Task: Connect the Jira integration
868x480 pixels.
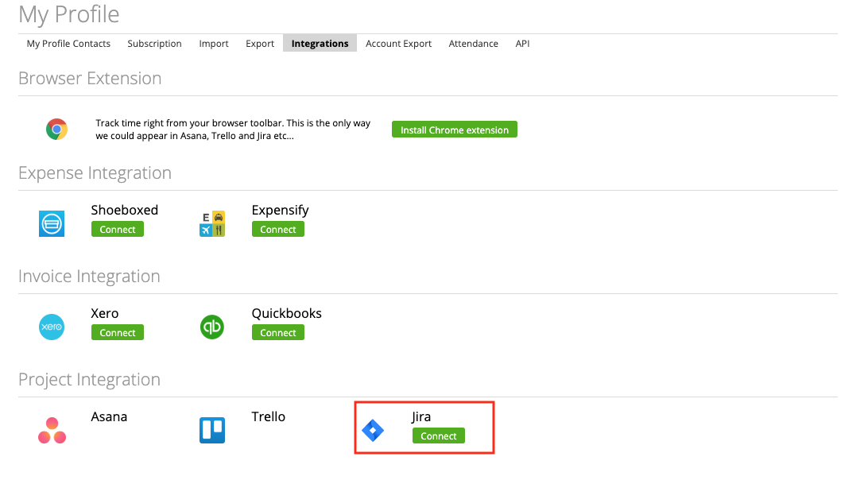Action: click(x=438, y=435)
